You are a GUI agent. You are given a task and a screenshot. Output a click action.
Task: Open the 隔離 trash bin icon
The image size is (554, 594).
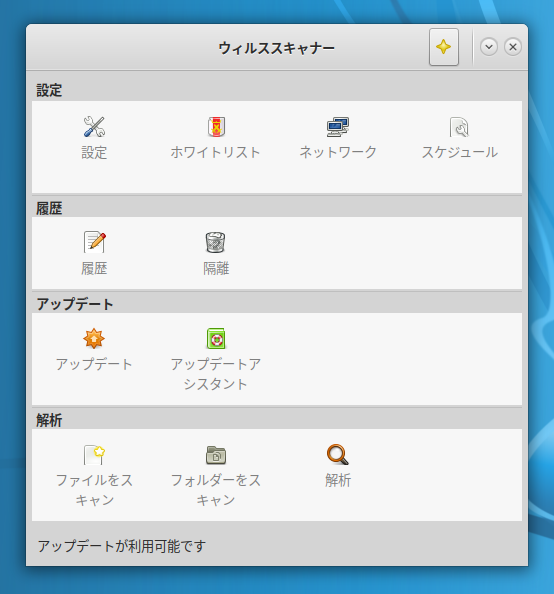tap(216, 242)
